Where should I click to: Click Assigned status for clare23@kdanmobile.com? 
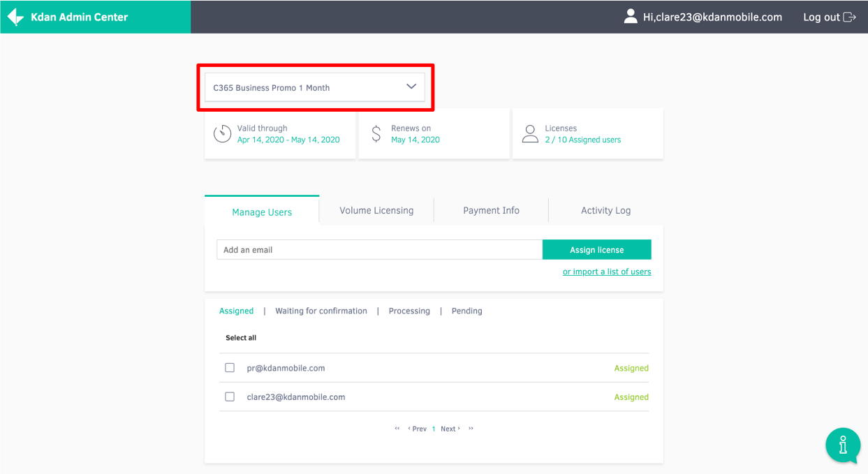tap(631, 397)
